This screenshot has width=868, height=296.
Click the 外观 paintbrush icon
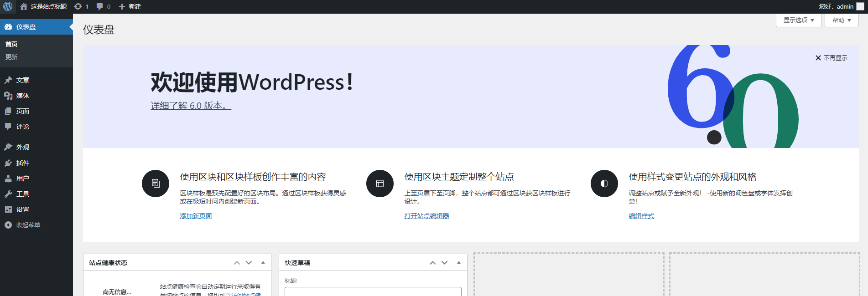pos(8,147)
